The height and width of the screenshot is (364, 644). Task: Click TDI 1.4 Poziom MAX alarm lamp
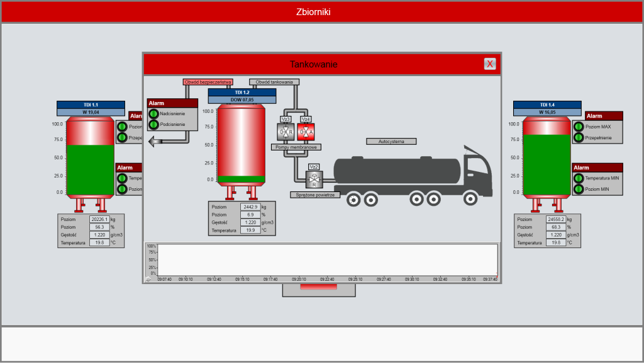[x=579, y=127]
